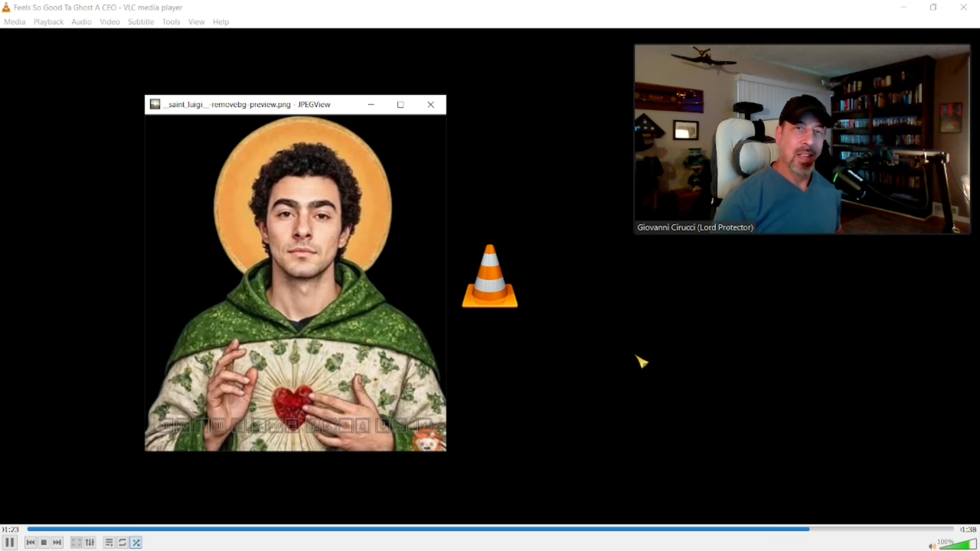Expand the Audio menu

(x=81, y=21)
